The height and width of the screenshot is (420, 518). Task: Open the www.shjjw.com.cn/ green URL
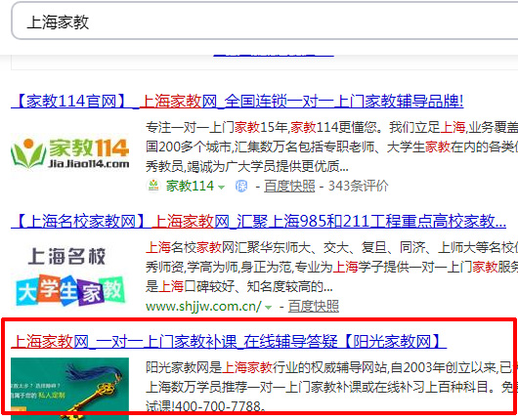coord(204,307)
